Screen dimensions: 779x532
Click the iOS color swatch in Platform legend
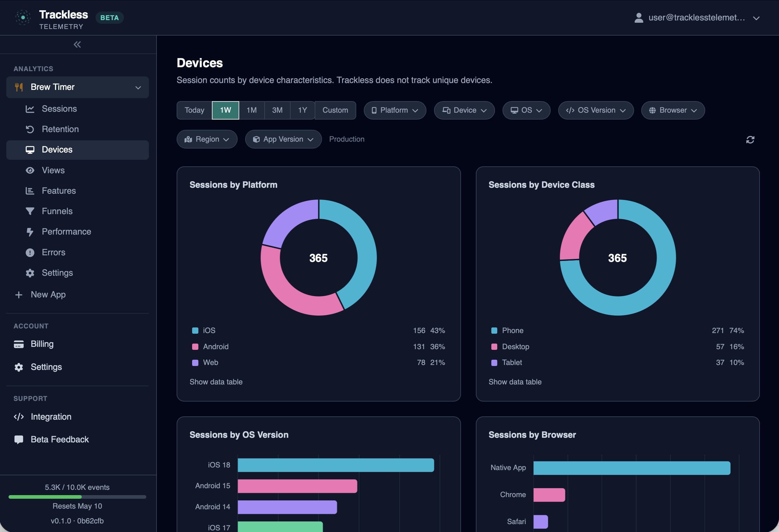(x=195, y=331)
